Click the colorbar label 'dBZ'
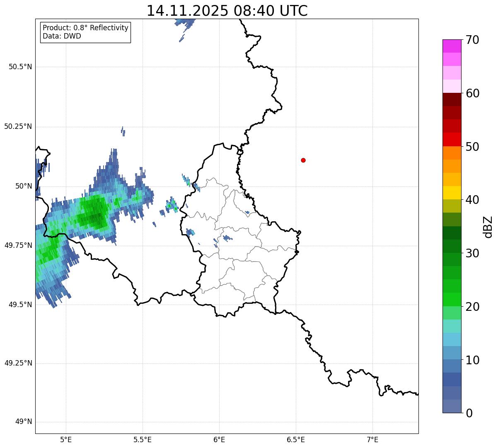Viewport: 498px width, 448px height. tap(488, 226)
